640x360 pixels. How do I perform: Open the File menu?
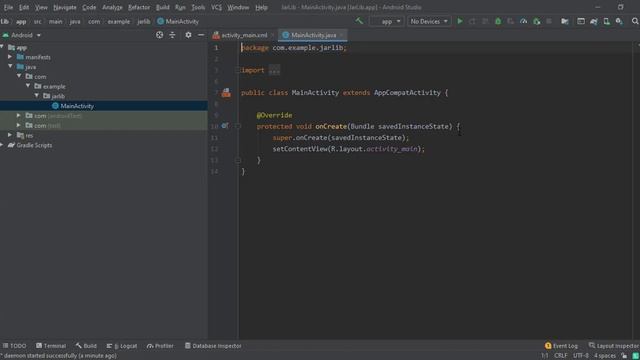[x=8, y=7]
